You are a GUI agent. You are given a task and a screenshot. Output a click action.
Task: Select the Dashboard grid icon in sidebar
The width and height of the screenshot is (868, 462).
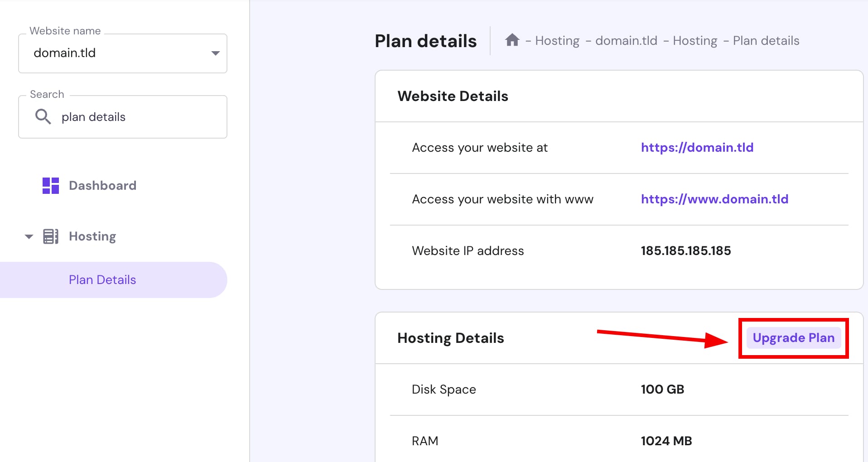click(50, 185)
